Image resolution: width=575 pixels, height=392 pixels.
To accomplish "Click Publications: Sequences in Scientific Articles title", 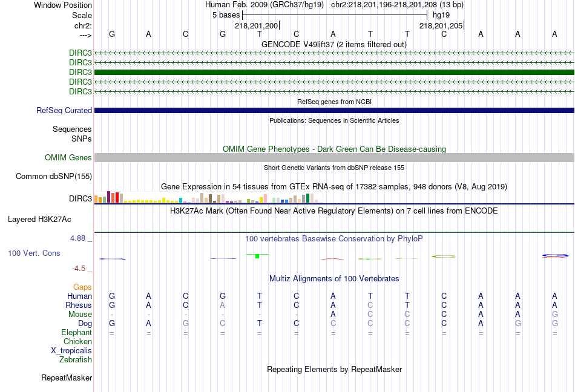I will 334,120.
